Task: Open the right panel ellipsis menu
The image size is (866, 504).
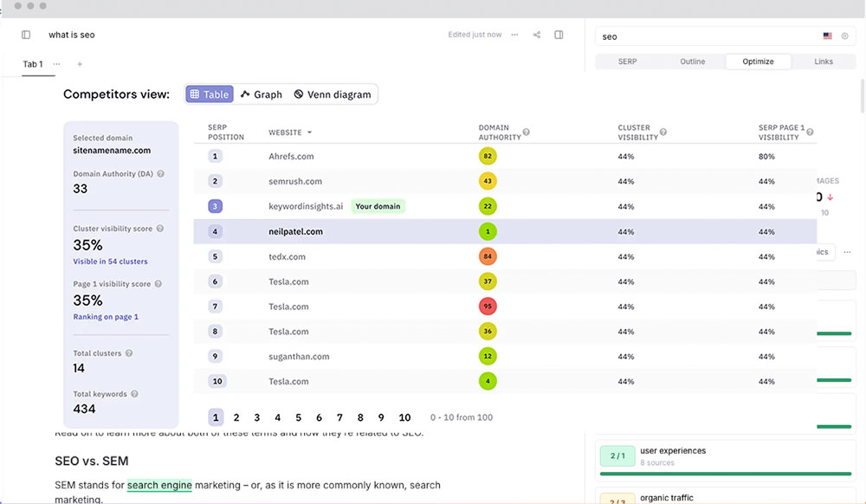Action: coord(847,252)
